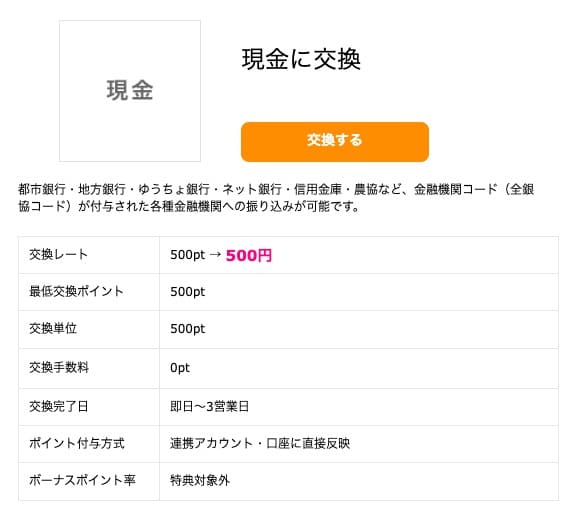Click 500pt value in 交換単位 row
The image size is (576, 518).
click(187, 329)
